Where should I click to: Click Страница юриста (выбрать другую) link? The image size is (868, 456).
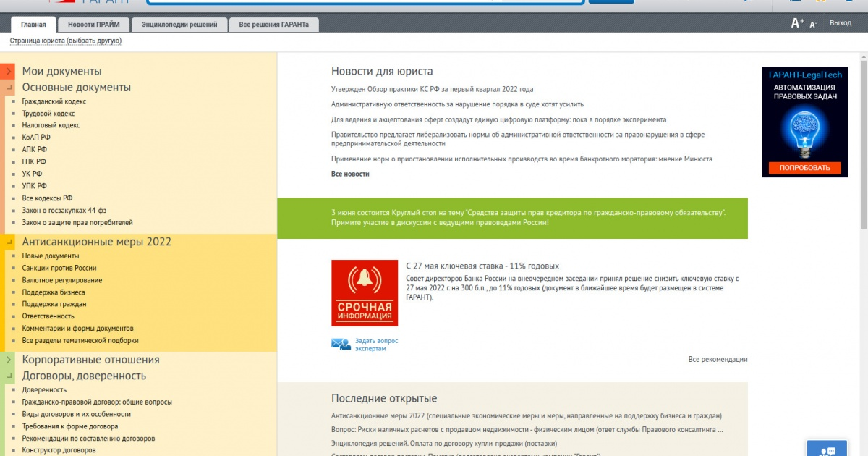pyautogui.click(x=66, y=41)
